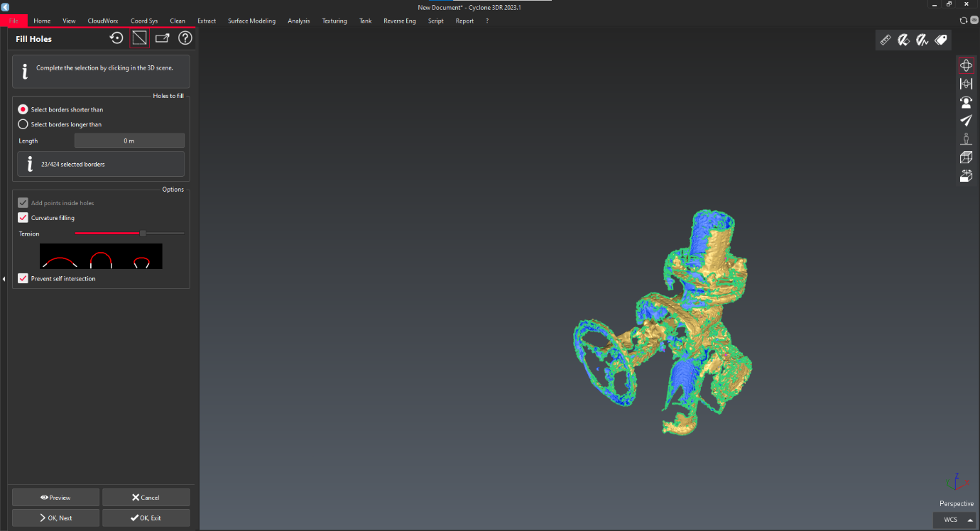Image resolution: width=980 pixels, height=531 pixels.
Task: Select the orbit rotation mode icon
Action: (966, 65)
